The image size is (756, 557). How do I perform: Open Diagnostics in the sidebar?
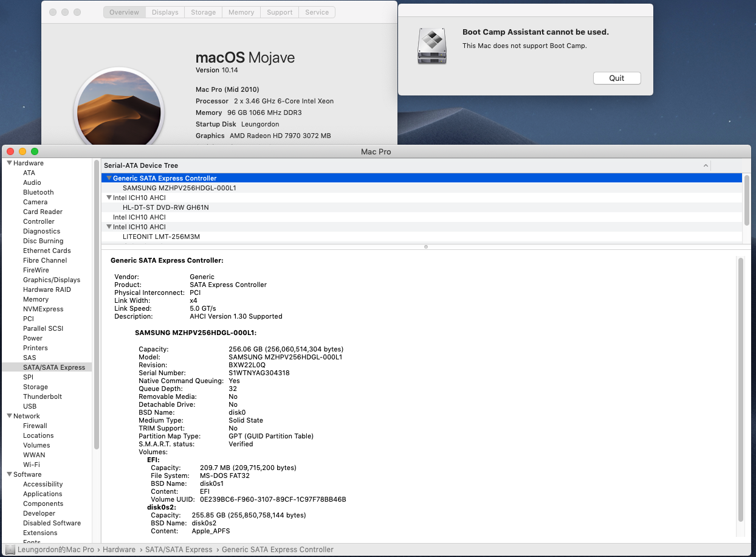[41, 231]
